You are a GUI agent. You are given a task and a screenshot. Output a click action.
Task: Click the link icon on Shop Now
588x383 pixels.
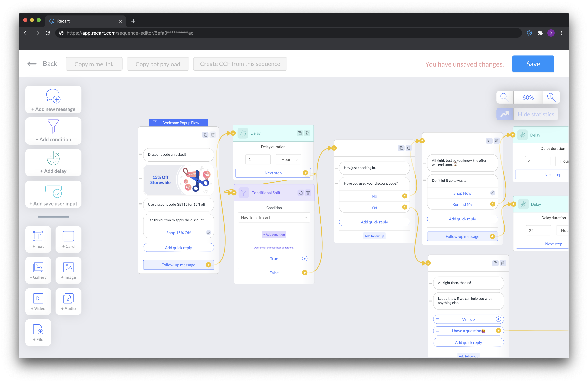[x=493, y=193]
